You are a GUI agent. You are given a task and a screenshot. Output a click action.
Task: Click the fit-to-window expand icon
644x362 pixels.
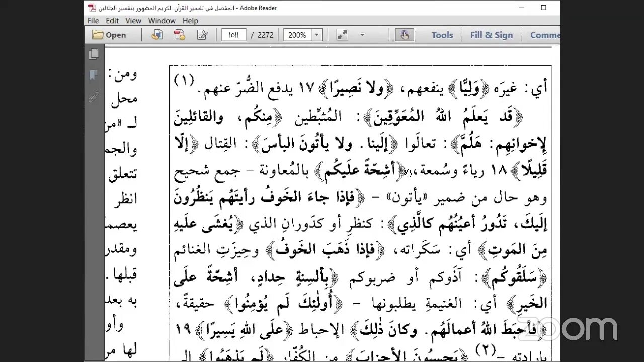342,35
